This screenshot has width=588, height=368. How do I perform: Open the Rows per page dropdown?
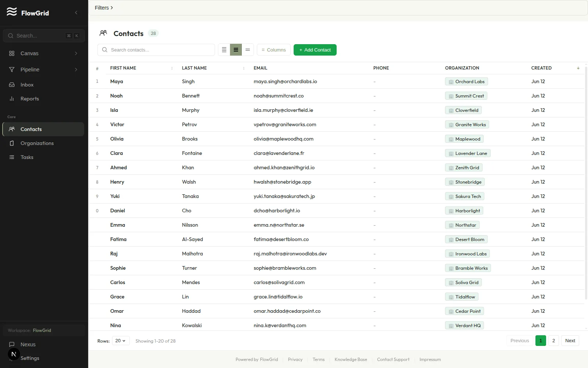[x=121, y=341]
